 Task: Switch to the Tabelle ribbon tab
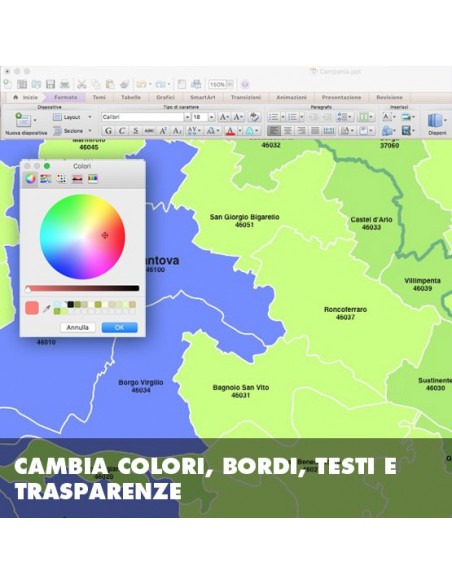[131, 97]
